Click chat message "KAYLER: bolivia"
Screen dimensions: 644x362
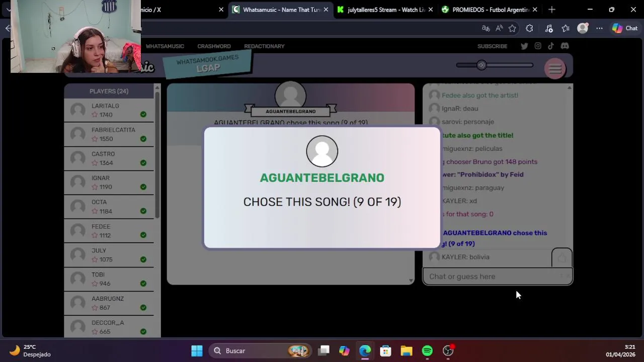point(465,257)
